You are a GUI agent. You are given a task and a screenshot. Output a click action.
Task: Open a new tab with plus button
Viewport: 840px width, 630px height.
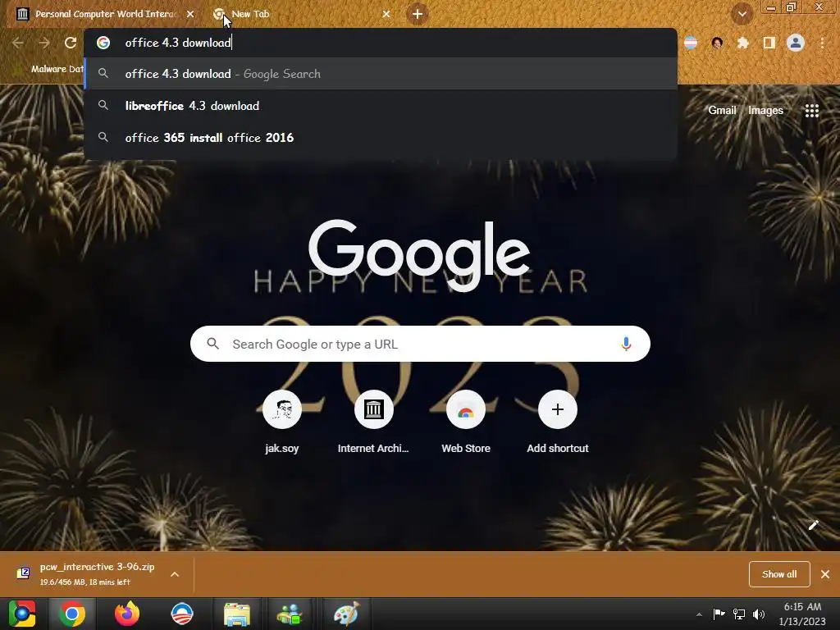(x=418, y=14)
